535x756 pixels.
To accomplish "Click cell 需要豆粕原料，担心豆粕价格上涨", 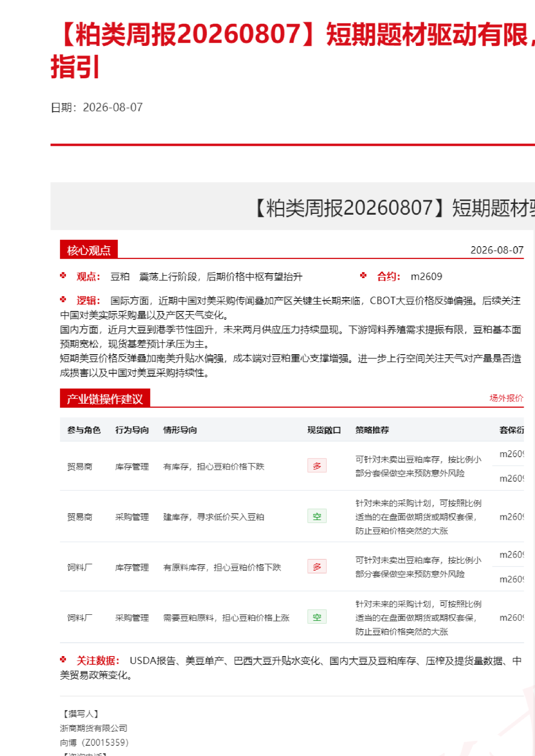I will [x=227, y=618].
